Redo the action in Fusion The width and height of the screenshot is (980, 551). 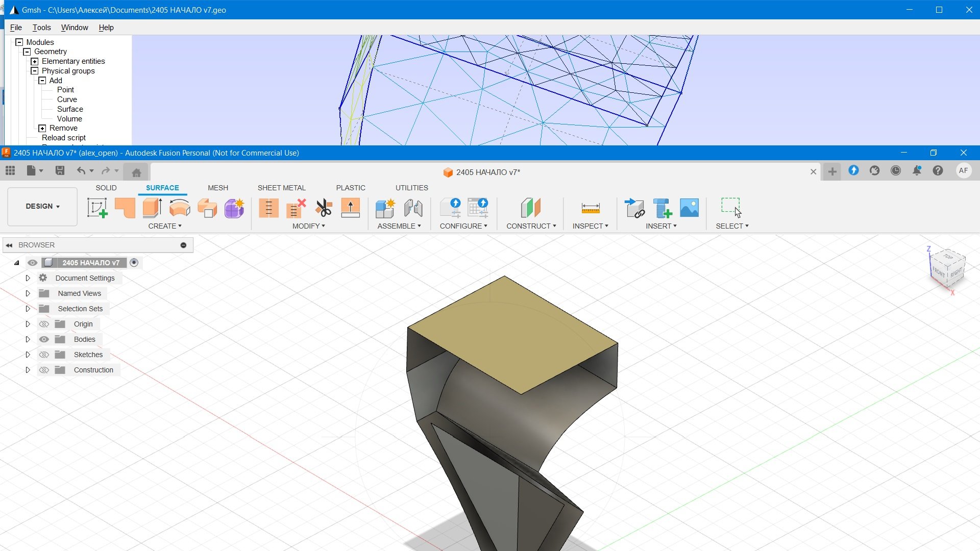(x=106, y=171)
